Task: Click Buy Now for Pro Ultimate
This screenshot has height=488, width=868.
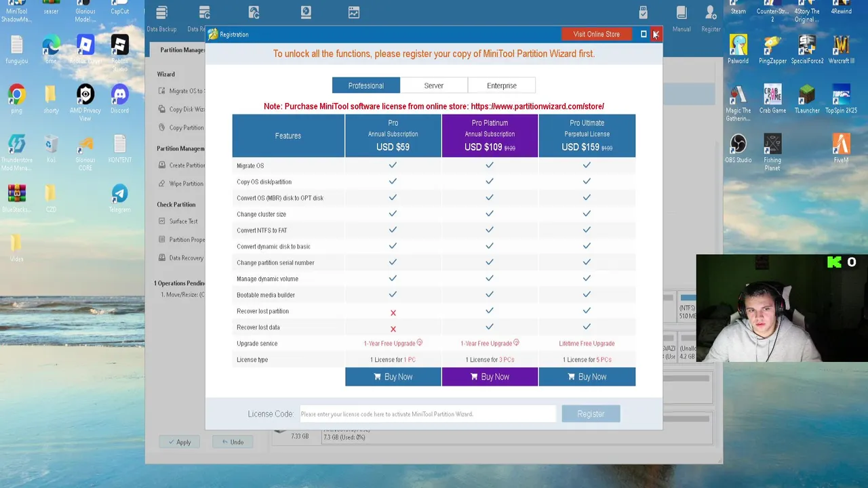Action: 587,377
